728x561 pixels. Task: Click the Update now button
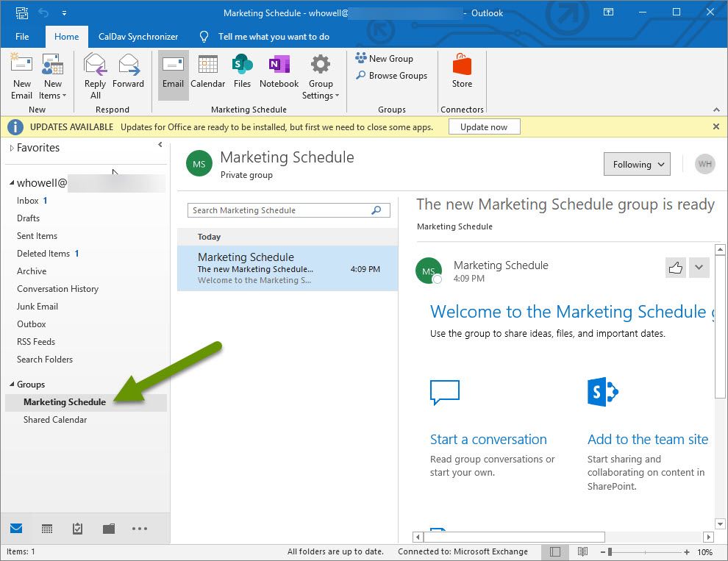point(483,126)
